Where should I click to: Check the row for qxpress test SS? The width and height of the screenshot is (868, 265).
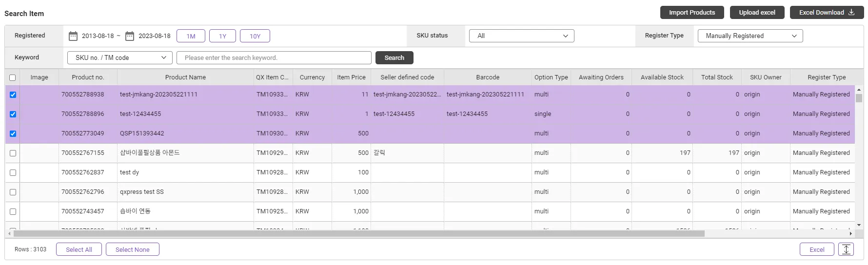pos(13,192)
